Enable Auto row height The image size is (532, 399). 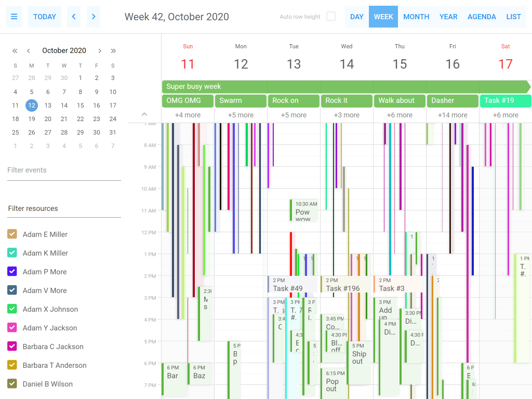pos(331,16)
